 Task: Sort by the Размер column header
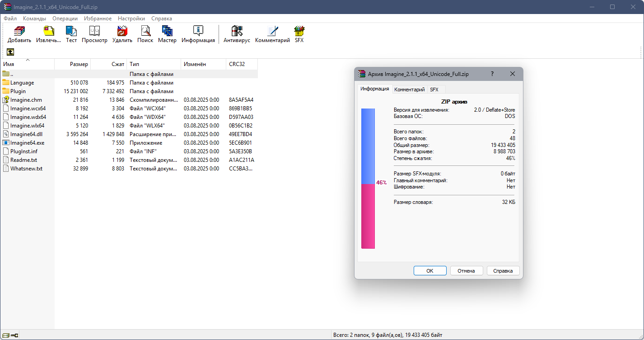(73, 64)
